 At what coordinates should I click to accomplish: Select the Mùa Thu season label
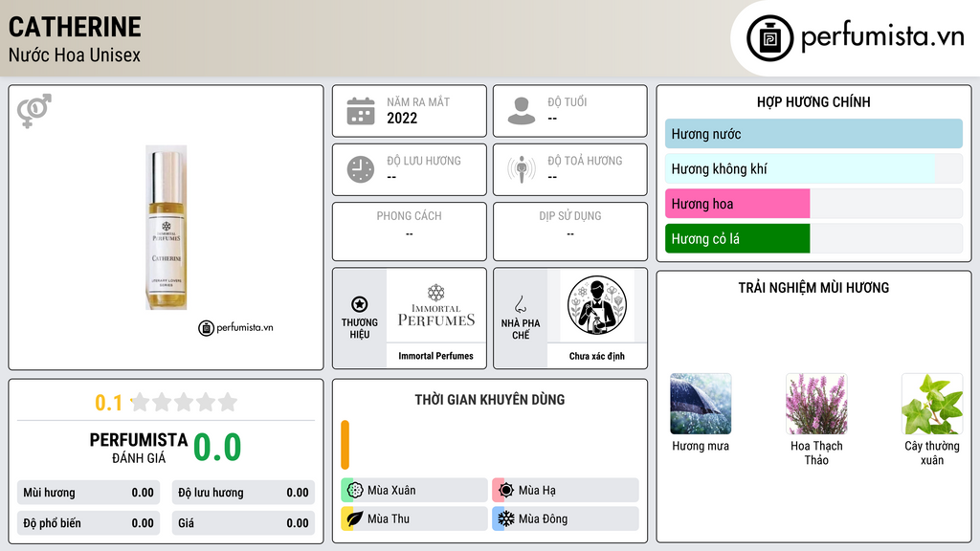389,518
